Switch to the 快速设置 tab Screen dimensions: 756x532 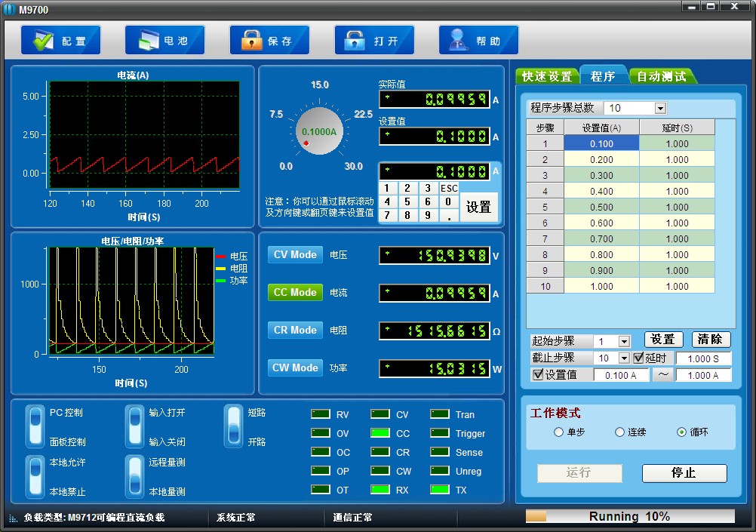[547, 76]
